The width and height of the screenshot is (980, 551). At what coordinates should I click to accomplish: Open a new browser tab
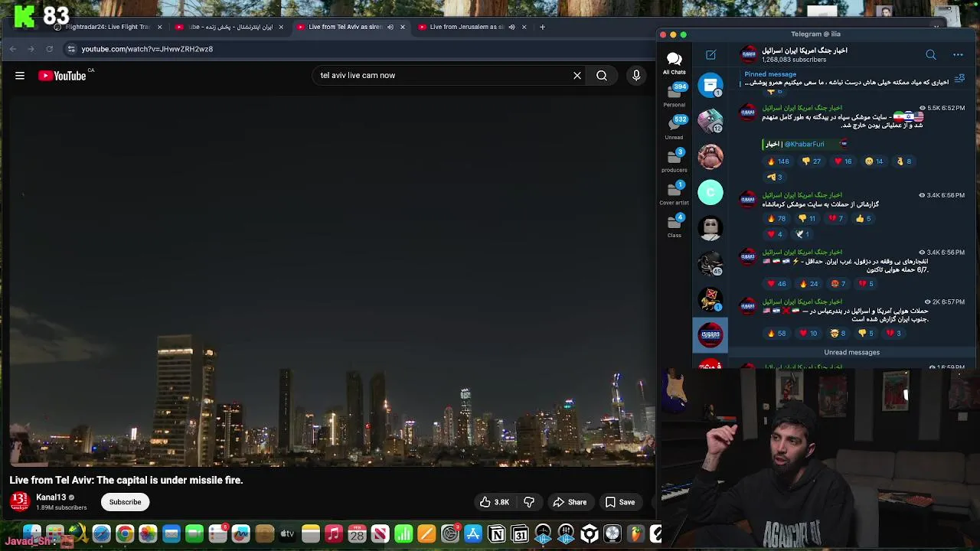[x=542, y=27]
